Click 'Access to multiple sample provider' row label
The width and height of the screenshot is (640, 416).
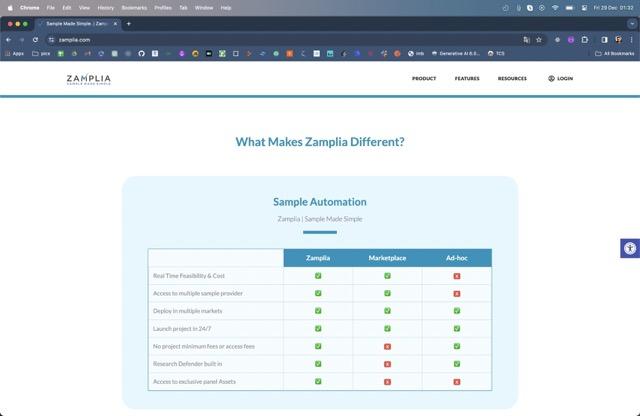(x=198, y=293)
